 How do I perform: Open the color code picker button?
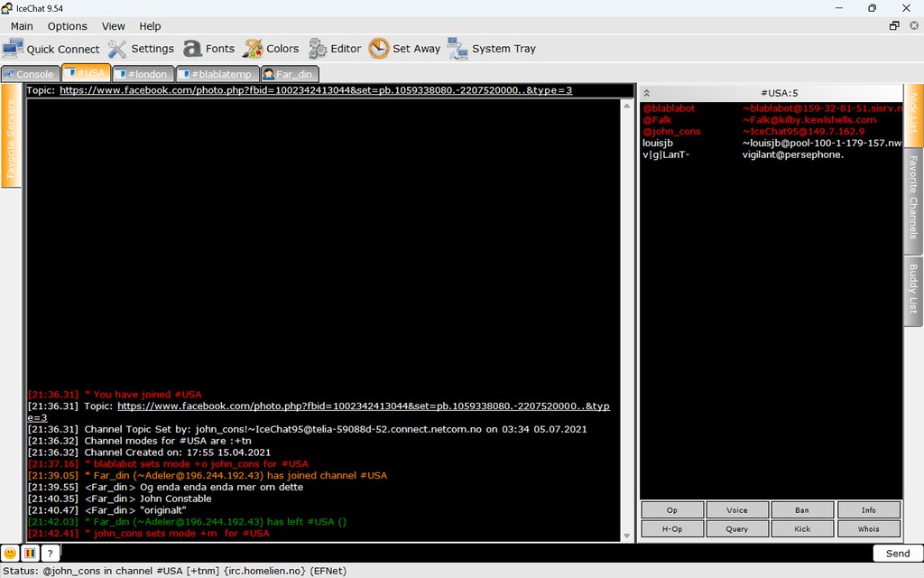point(30,554)
